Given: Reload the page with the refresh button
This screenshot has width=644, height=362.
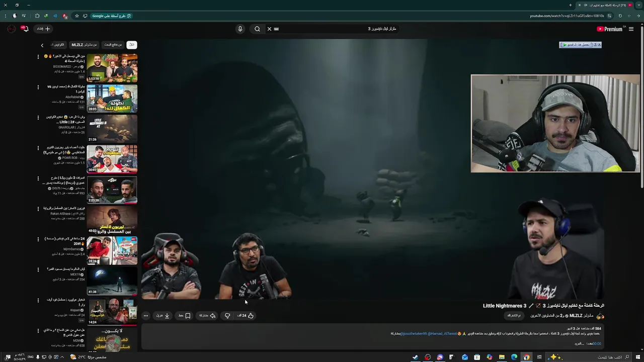Looking at the screenshot, I should click(x=620, y=16).
